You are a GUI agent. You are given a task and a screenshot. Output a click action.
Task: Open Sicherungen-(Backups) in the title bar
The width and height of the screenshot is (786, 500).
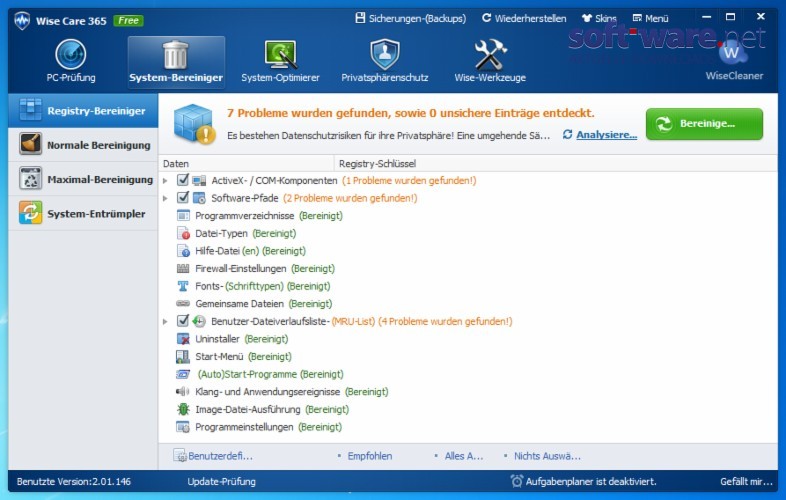pyautogui.click(x=410, y=19)
